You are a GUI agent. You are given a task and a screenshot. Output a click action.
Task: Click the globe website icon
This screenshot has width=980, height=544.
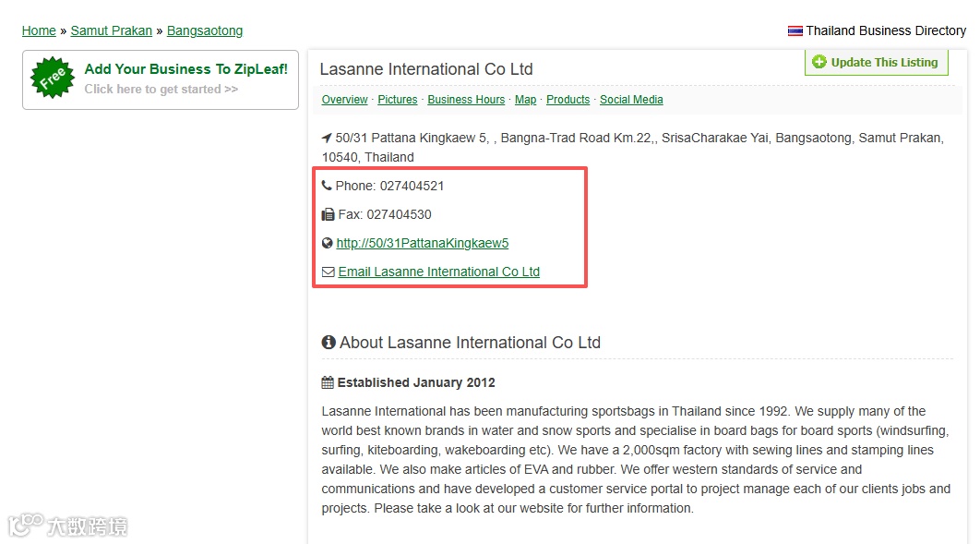point(327,243)
